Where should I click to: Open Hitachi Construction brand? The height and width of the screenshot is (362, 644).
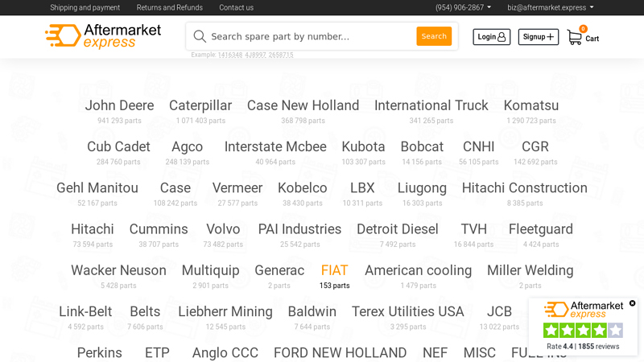coord(525,187)
